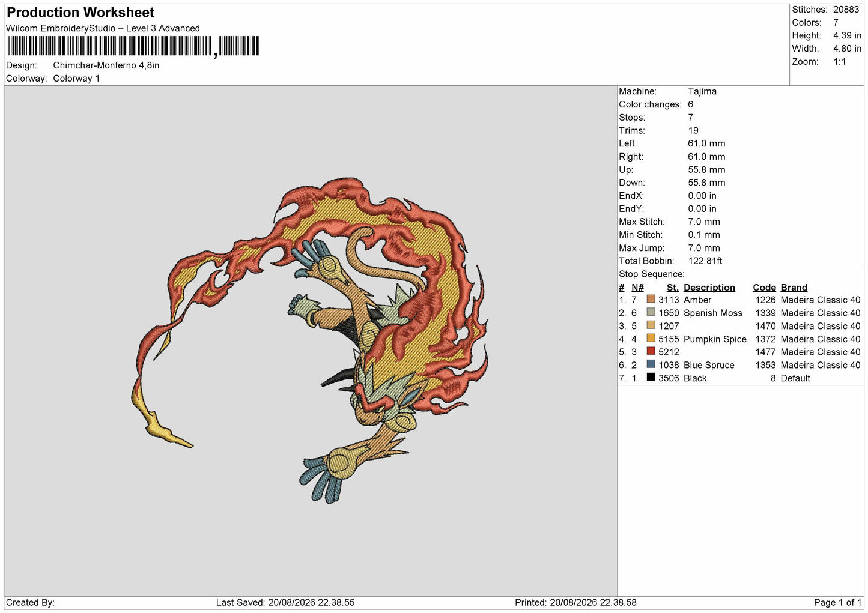
Task: Click the St. column header
Action: click(x=673, y=288)
